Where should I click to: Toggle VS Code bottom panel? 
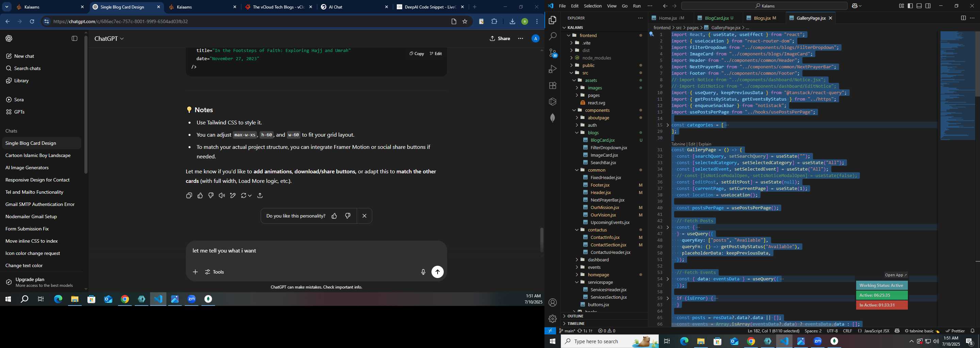tap(919, 6)
